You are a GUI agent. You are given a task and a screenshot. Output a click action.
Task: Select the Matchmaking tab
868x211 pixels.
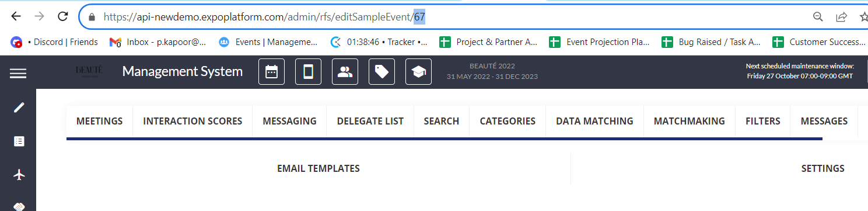[x=689, y=122]
